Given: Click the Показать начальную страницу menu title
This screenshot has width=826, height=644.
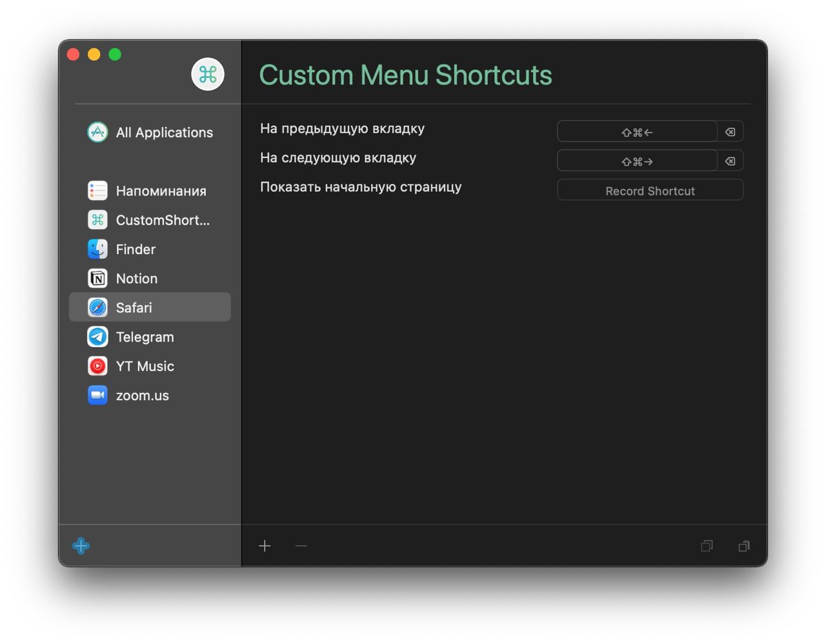Looking at the screenshot, I should 361,187.
